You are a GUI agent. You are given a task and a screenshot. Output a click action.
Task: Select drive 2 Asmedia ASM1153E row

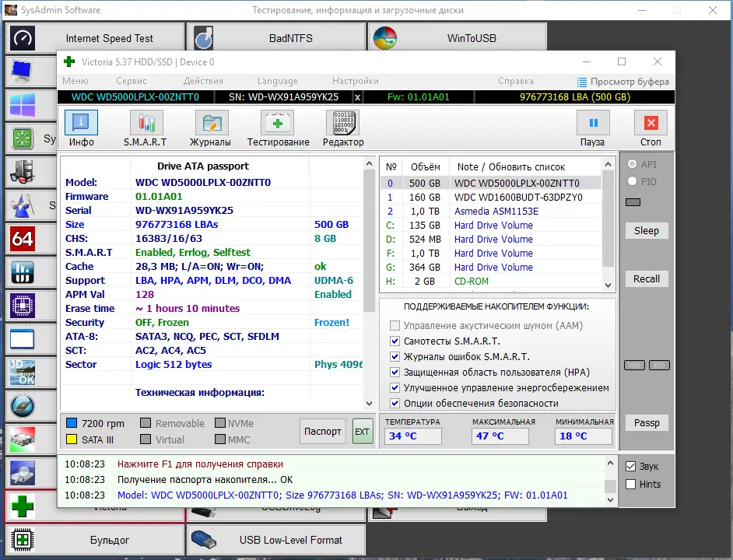(x=491, y=212)
